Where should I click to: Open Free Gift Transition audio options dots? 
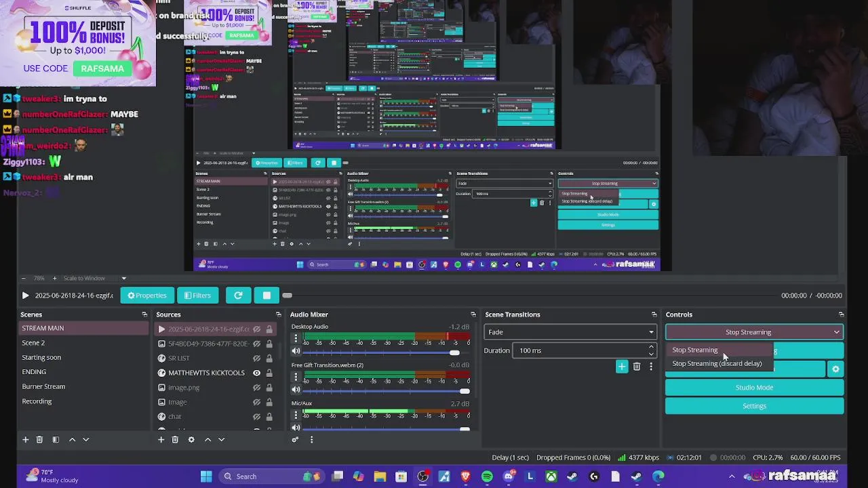tap(295, 376)
